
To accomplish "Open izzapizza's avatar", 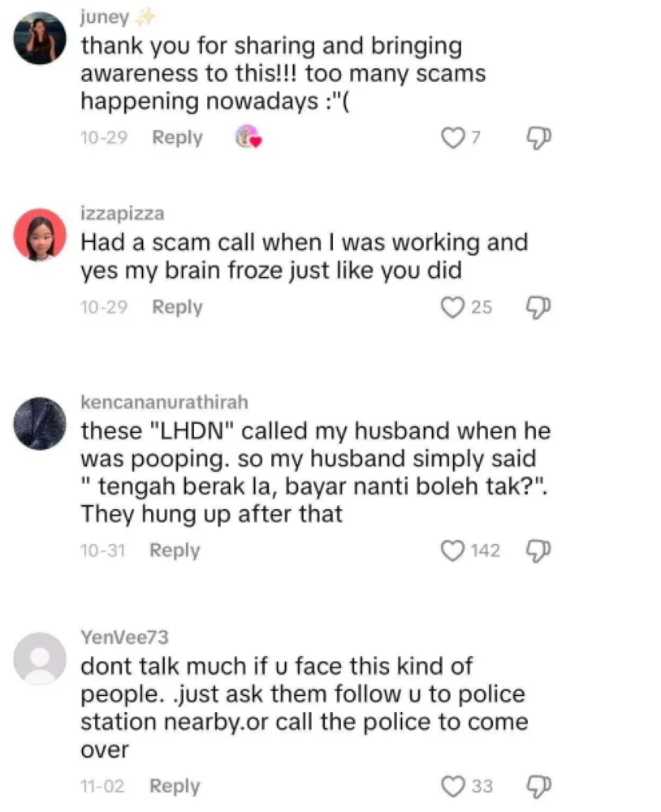I will [40, 235].
